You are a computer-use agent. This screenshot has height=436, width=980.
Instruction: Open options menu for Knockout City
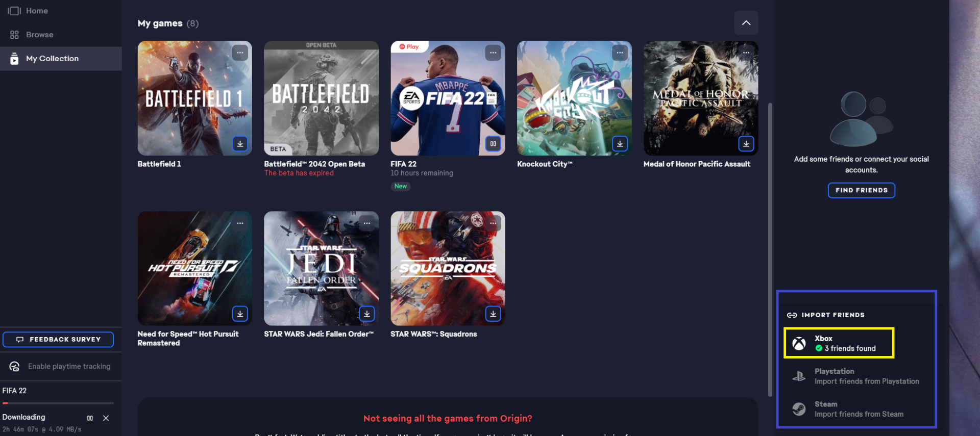620,53
